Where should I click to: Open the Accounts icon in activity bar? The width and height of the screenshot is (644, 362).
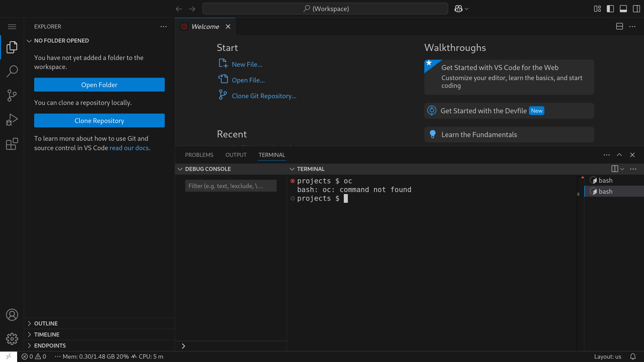click(12, 315)
